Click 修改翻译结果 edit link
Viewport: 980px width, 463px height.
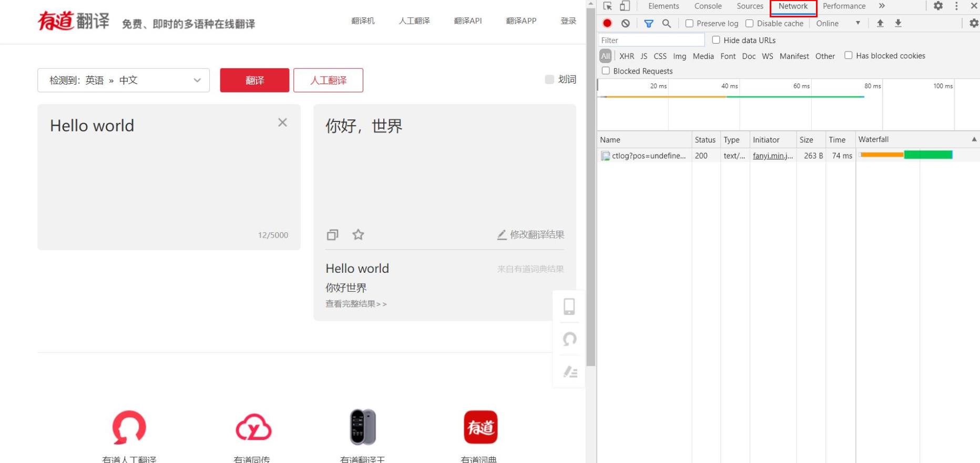click(x=531, y=234)
